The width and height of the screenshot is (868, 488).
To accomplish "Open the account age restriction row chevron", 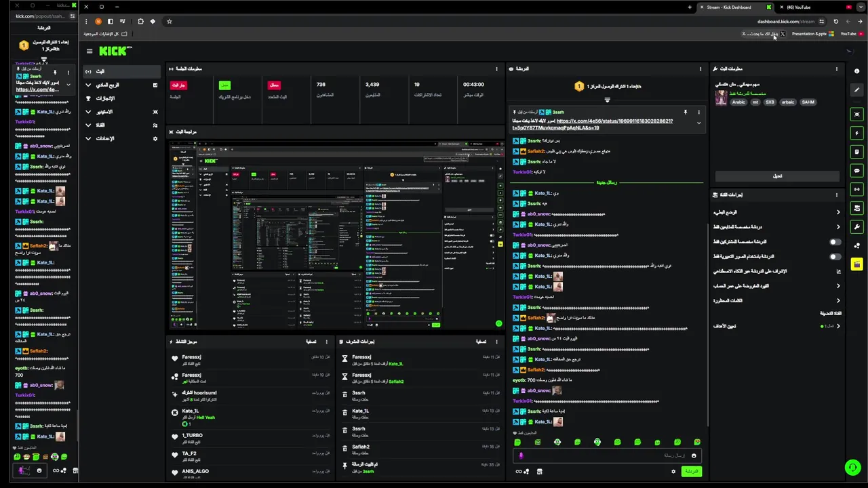I will pyautogui.click(x=838, y=286).
